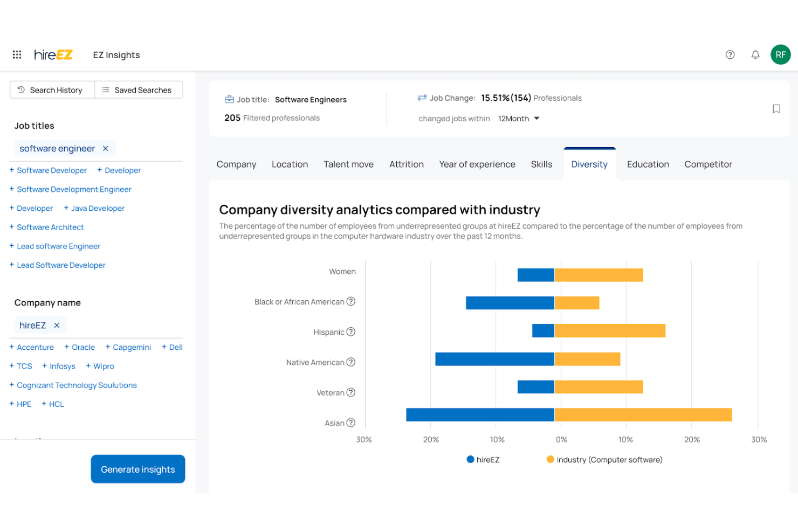The image size is (798, 532).
Task: Remove the hireEZ company tag
Action: click(x=57, y=325)
